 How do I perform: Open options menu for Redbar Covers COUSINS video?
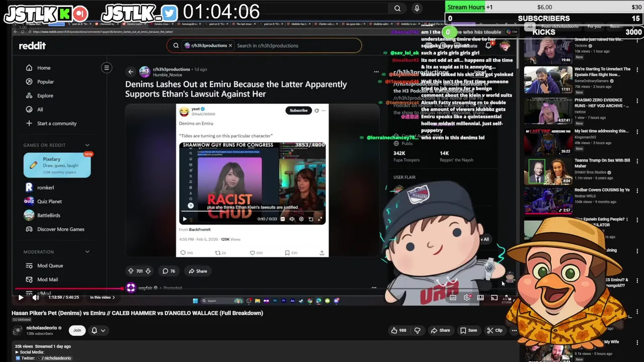pyautogui.click(x=638, y=191)
